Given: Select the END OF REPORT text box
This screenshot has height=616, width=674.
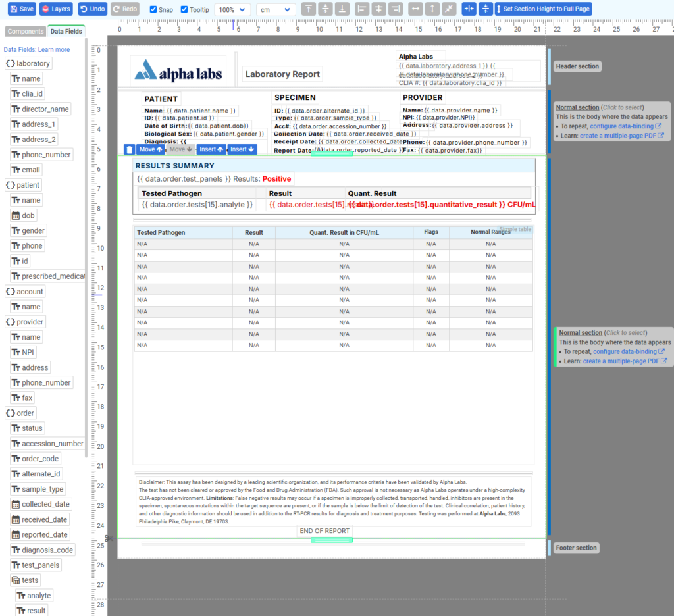Looking at the screenshot, I should click(324, 531).
